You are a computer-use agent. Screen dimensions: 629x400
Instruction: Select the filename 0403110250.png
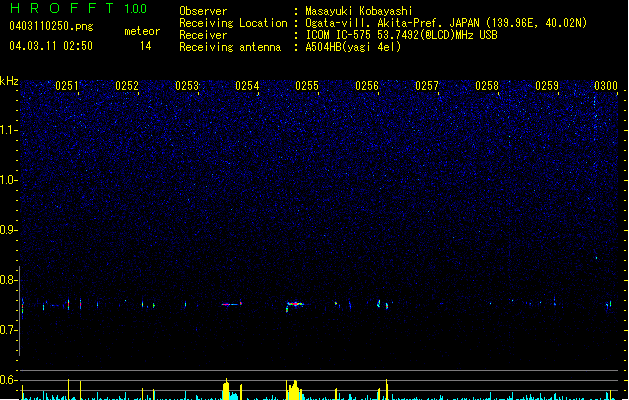[51, 26]
